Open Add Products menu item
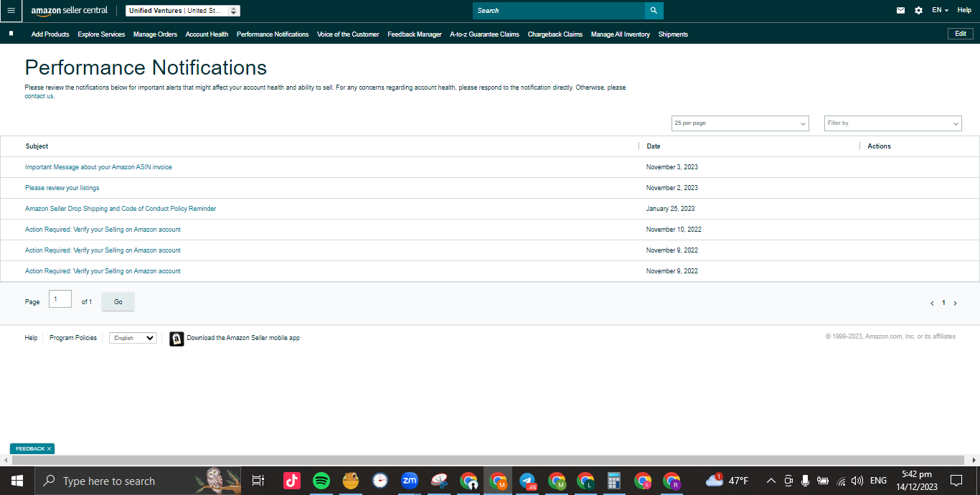 pyautogui.click(x=50, y=34)
